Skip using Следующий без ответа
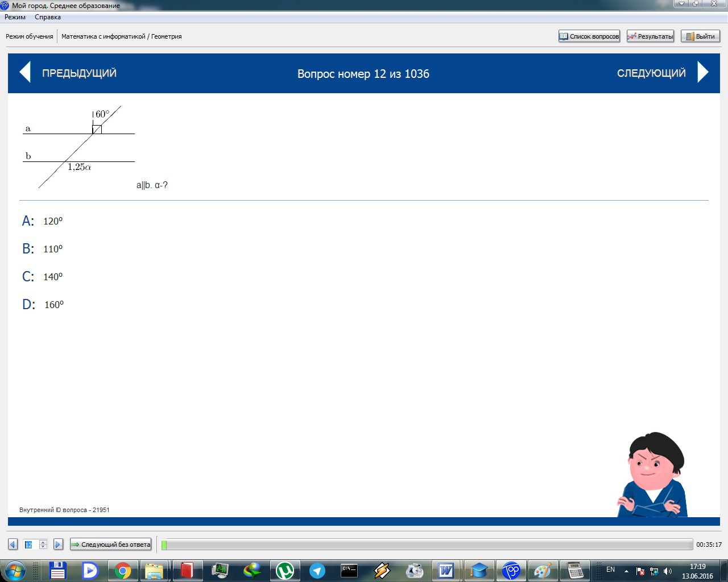 click(x=111, y=544)
